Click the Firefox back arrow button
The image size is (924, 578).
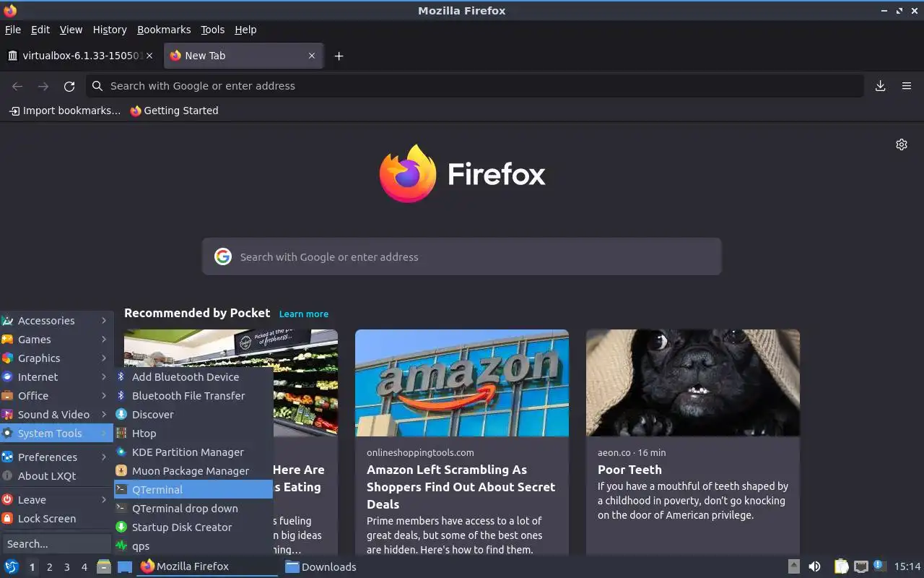(x=17, y=86)
